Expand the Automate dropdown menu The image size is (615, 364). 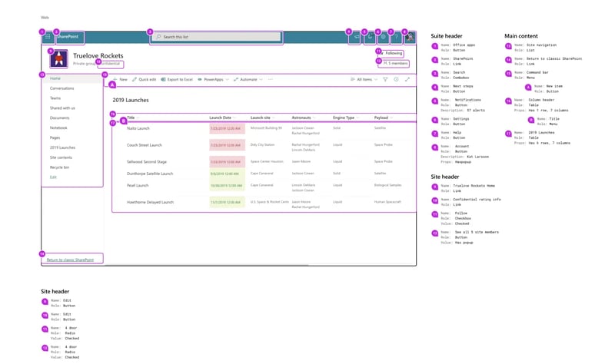coord(248,79)
